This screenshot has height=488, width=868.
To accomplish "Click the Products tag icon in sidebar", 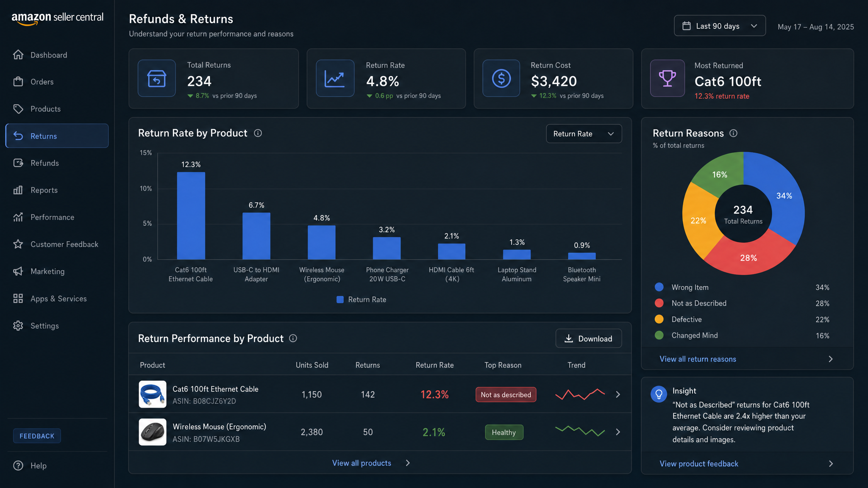I will [18, 109].
